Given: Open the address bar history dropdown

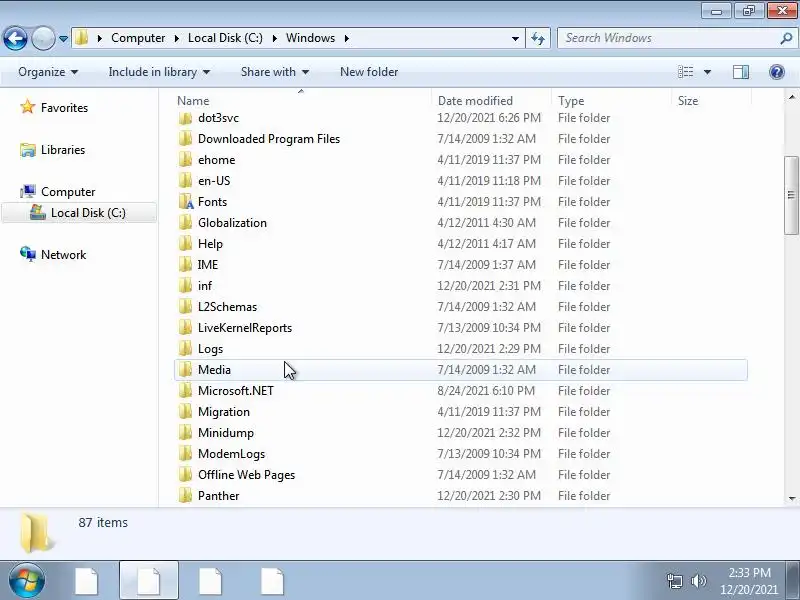Looking at the screenshot, I should [515, 39].
